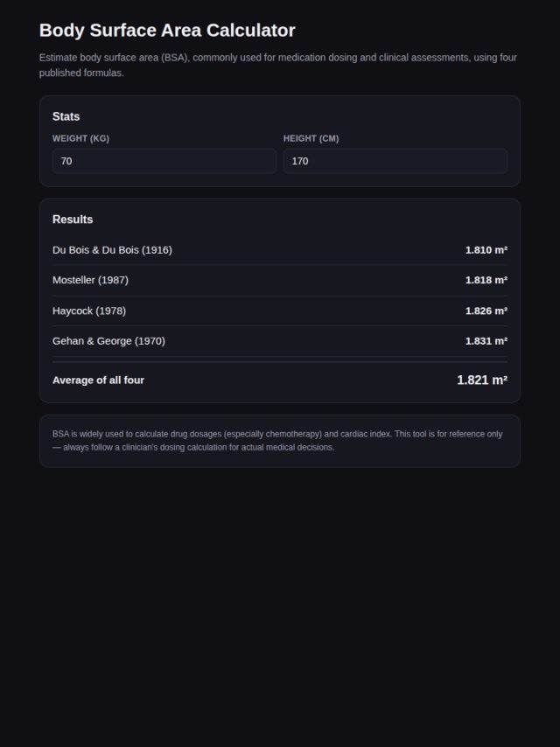Click the 1.826 m² Haycock value
560x747 pixels.
pos(486,311)
